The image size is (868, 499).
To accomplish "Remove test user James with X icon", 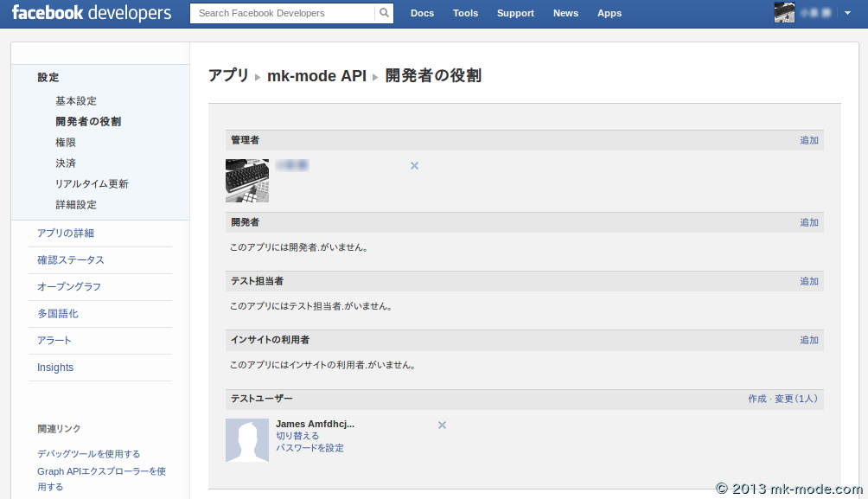I will pyautogui.click(x=442, y=425).
